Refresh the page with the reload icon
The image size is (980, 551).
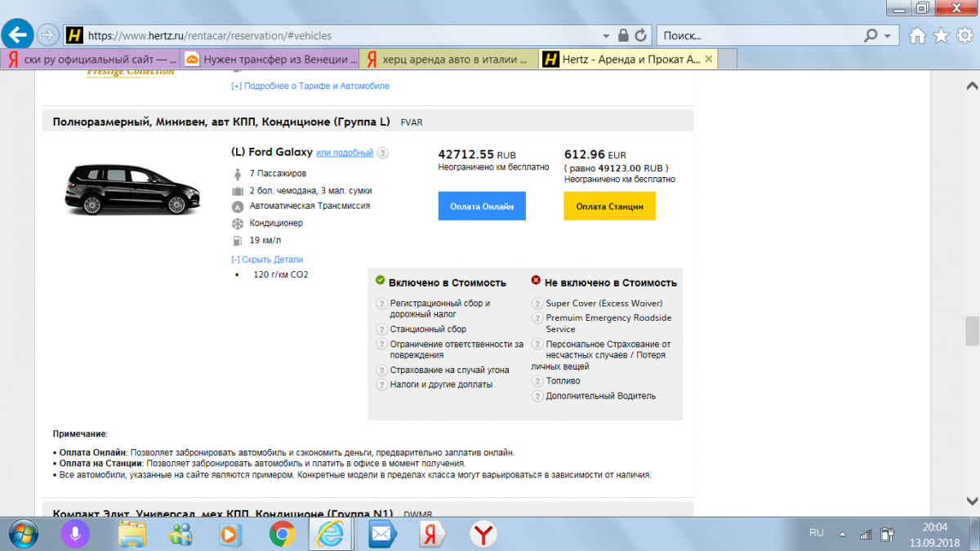click(641, 35)
